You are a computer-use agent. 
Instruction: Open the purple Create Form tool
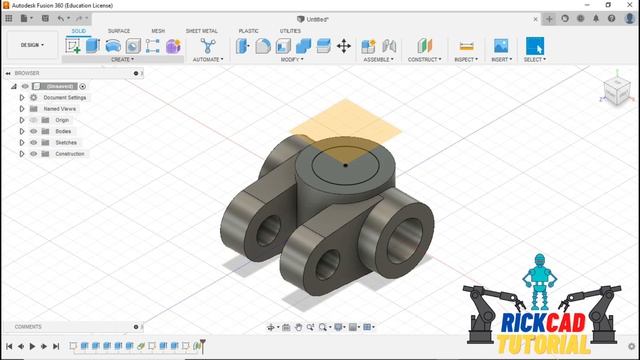tap(173, 46)
